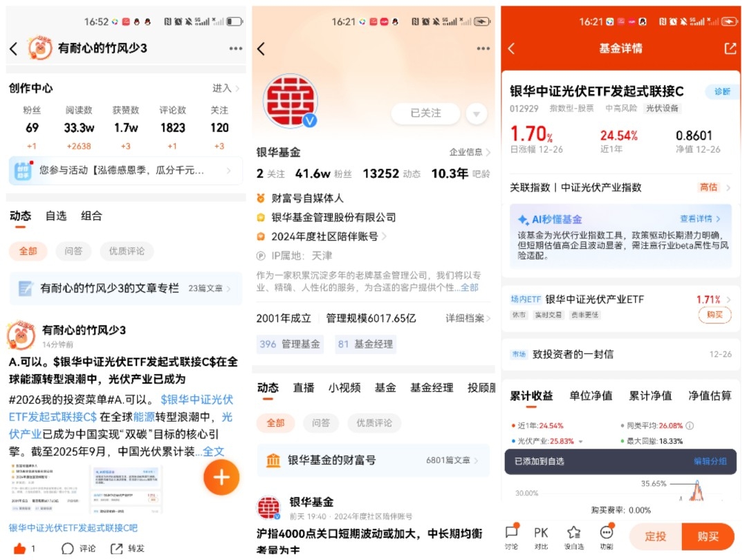
Task: Expand the 光伏产业 25.83% comparison dropdown
Action: 581,441
